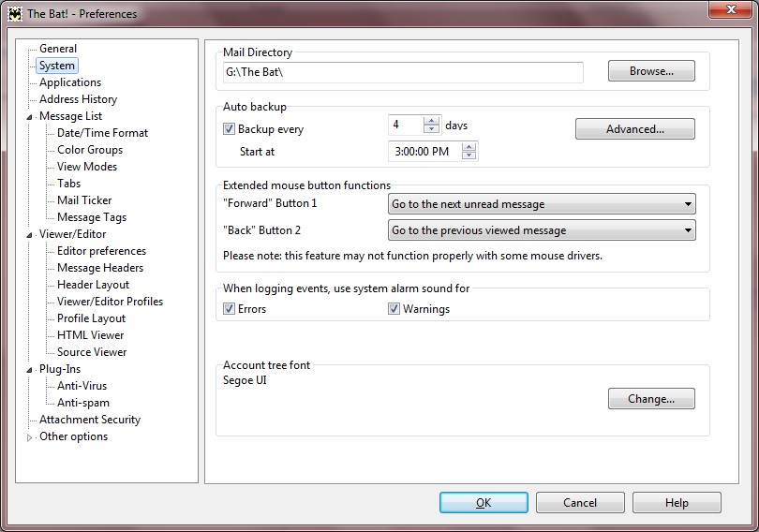The height and width of the screenshot is (532, 759).
Task: Open Source Viewer settings
Action: 92,352
